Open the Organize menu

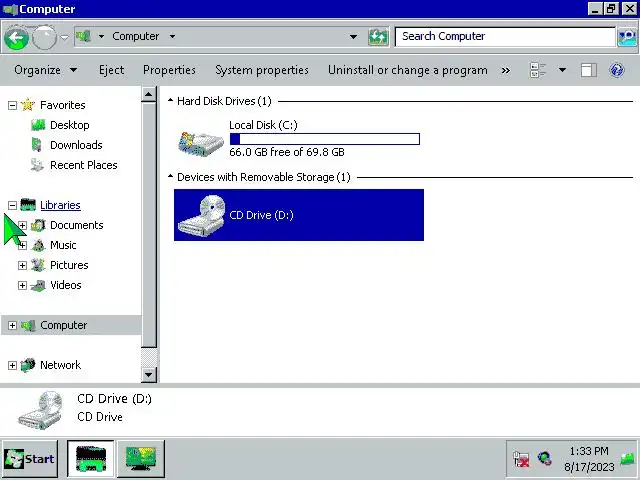click(45, 70)
